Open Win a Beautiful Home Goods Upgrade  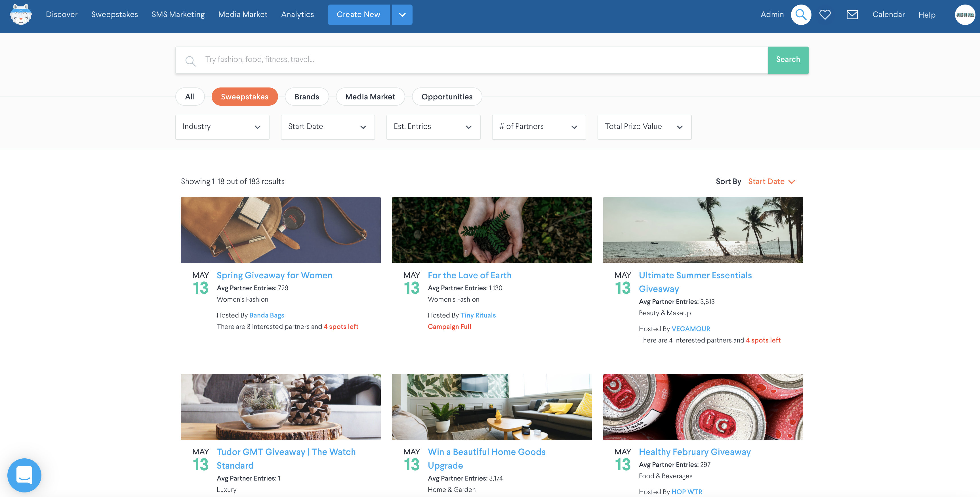pos(487,459)
